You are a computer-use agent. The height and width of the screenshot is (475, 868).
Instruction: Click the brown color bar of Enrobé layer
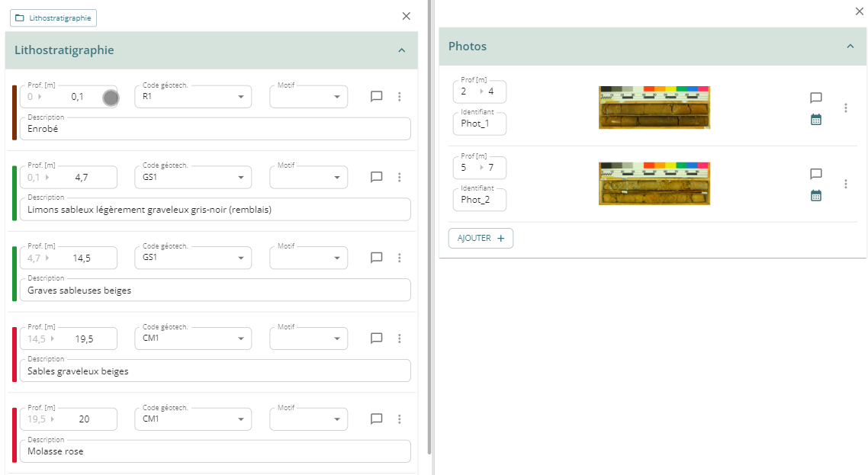tap(14, 113)
